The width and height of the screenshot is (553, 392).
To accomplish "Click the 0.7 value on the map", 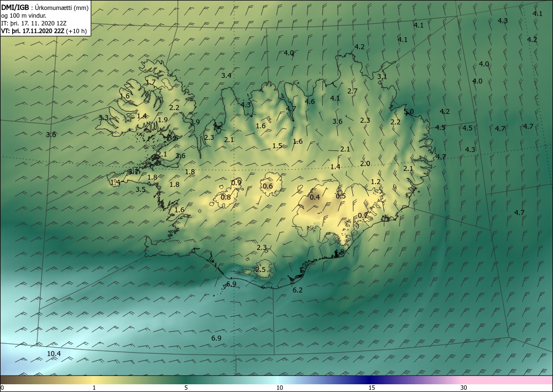I will click(x=363, y=216).
